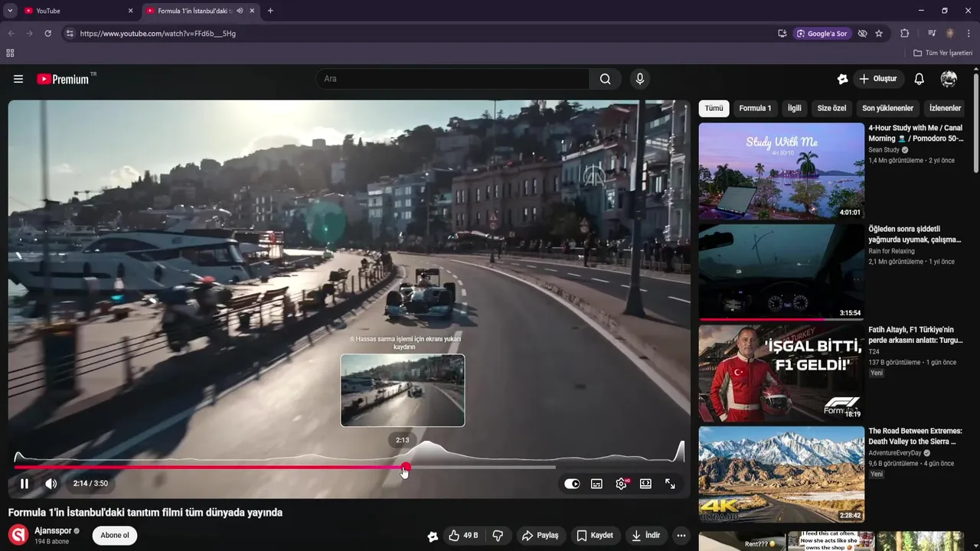Viewport: 980px width, 551px height.
Task: Open the account avatar menu
Action: click(949, 79)
